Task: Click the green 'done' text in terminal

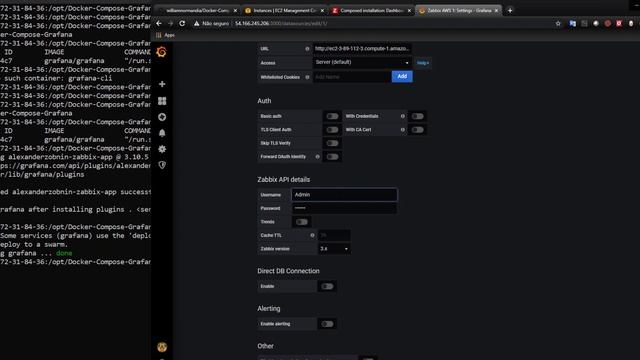Action: click(64, 253)
